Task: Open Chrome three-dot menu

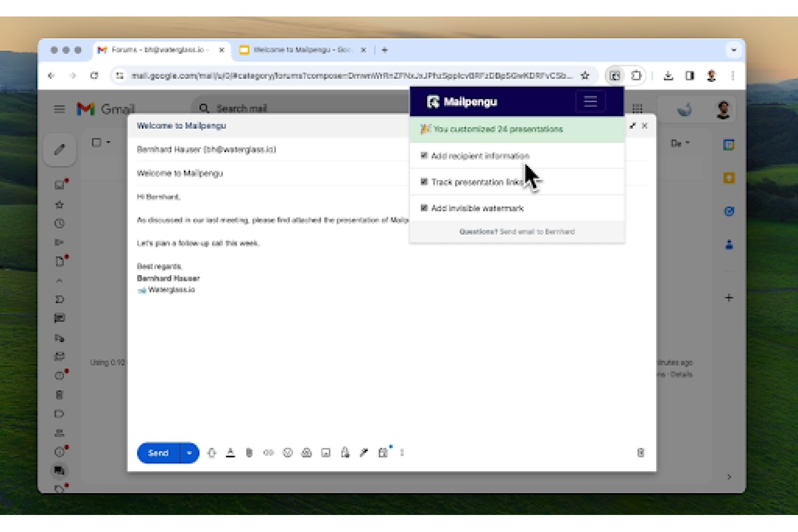Action: [733, 76]
